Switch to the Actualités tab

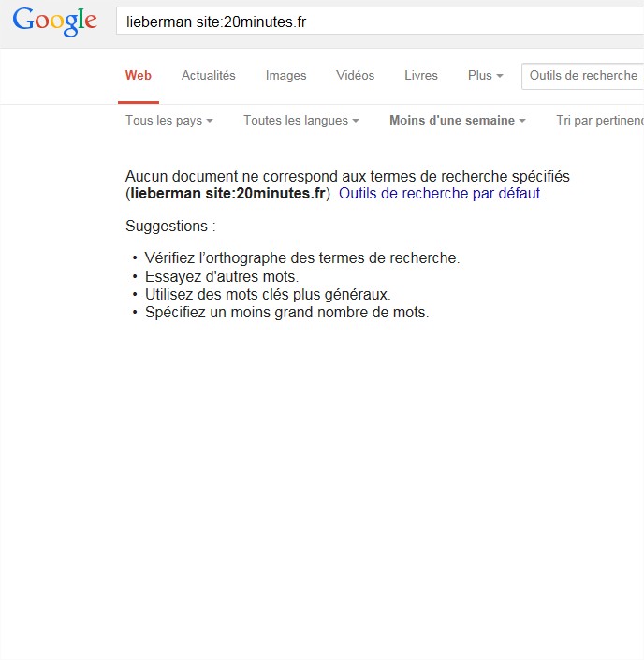(x=209, y=75)
